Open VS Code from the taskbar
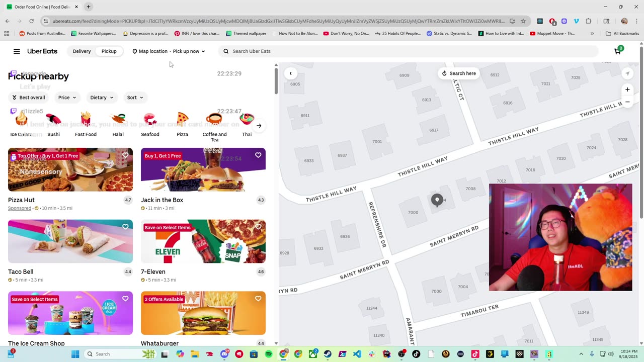Viewport: 644px width, 362px height. tap(357, 354)
